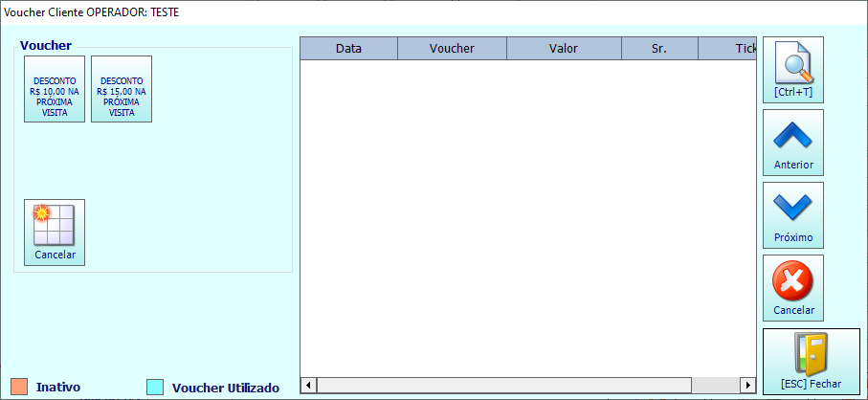Click the grid Cancelar icon in Voucher panel
Viewport: 868px width, 400px height.
click(55, 233)
